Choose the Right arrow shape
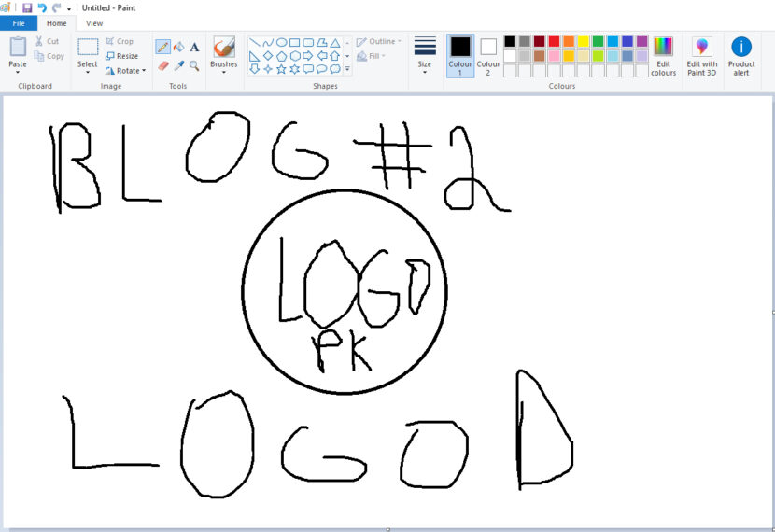This screenshot has width=775, height=532. click(x=308, y=56)
